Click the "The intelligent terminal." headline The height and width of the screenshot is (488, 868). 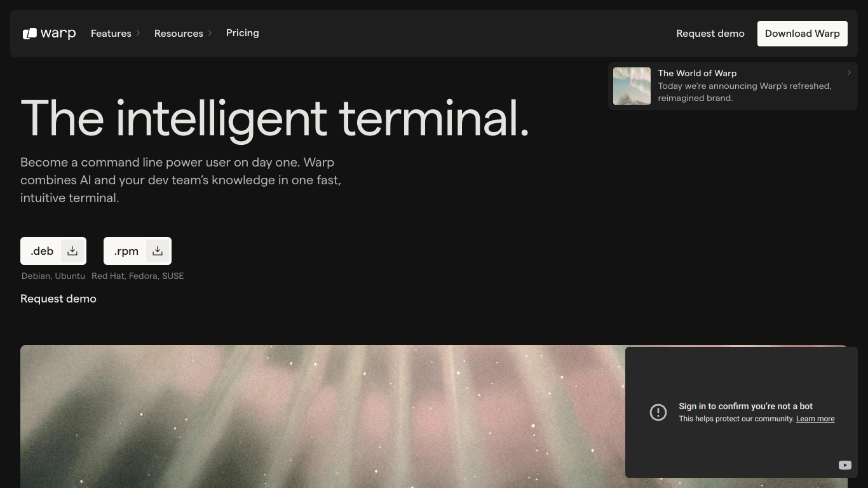tap(275, 118)
